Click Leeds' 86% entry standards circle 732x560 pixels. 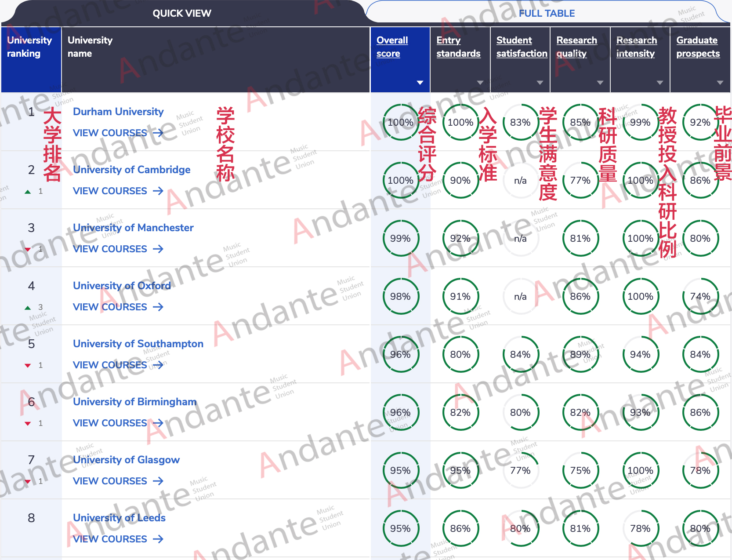pos(460,528)
